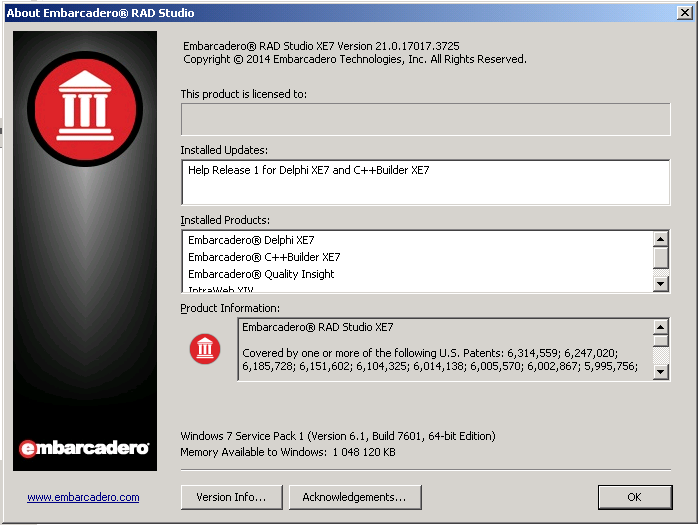
Task: Open the Version Info dialog
Action: tap(231, 497)
